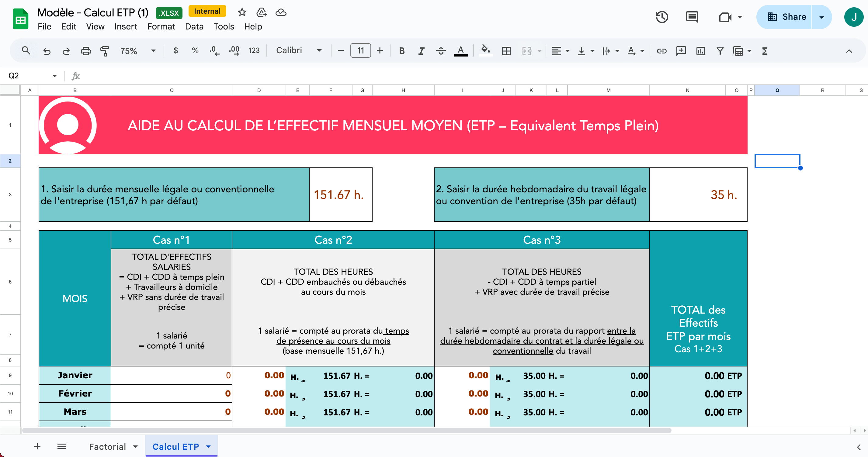Viewport: 868px width, 457px height.
Task: Star this spreadsheet document
Action: coord(241,12)
